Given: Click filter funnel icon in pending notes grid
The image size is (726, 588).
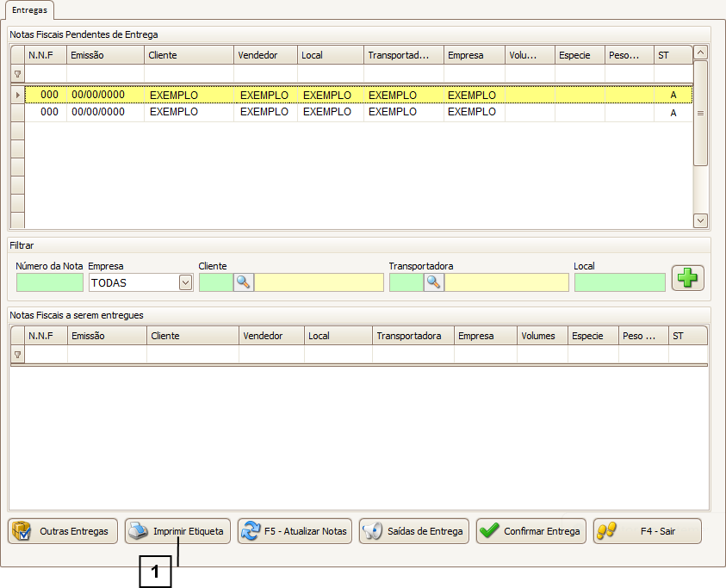Looking at the screenshot, I should pos(17,74).
